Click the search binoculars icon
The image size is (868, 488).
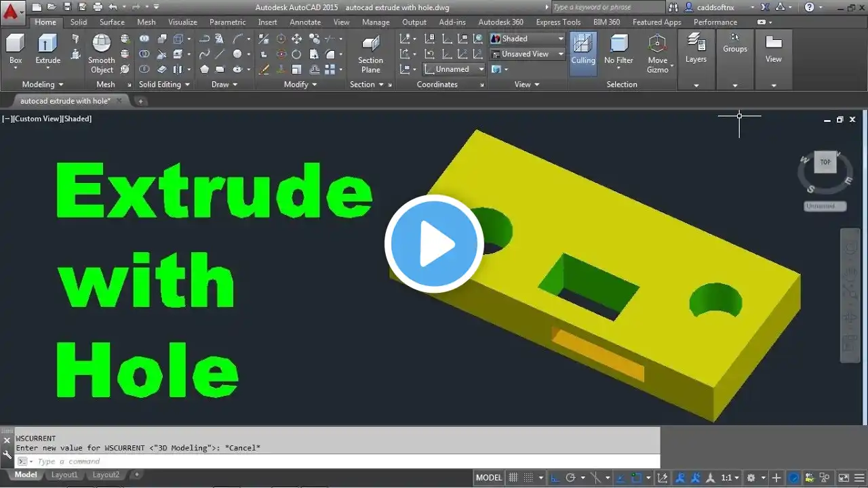click(x=673, y=7)
